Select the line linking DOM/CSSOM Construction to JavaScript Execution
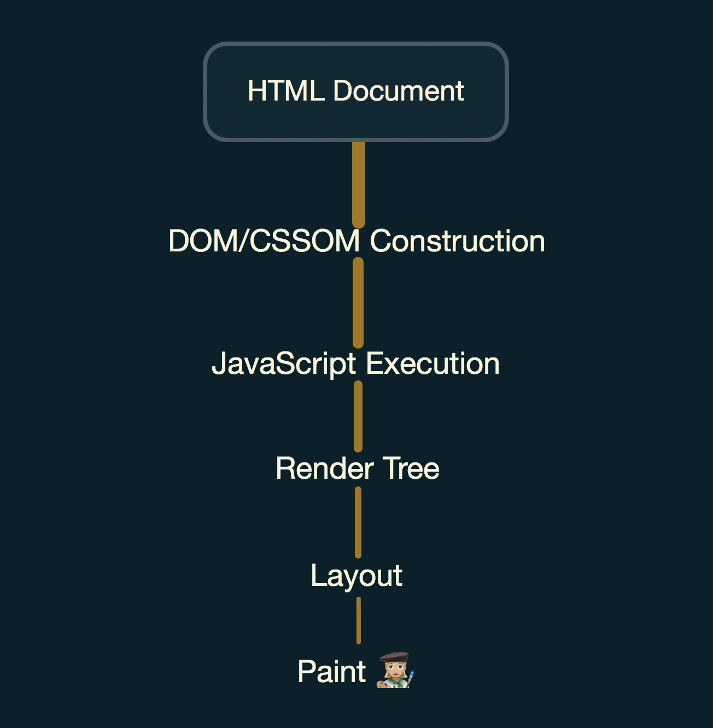Image resolution: width=713 pixels, height=728 pixels. click(x=358, y=303)
